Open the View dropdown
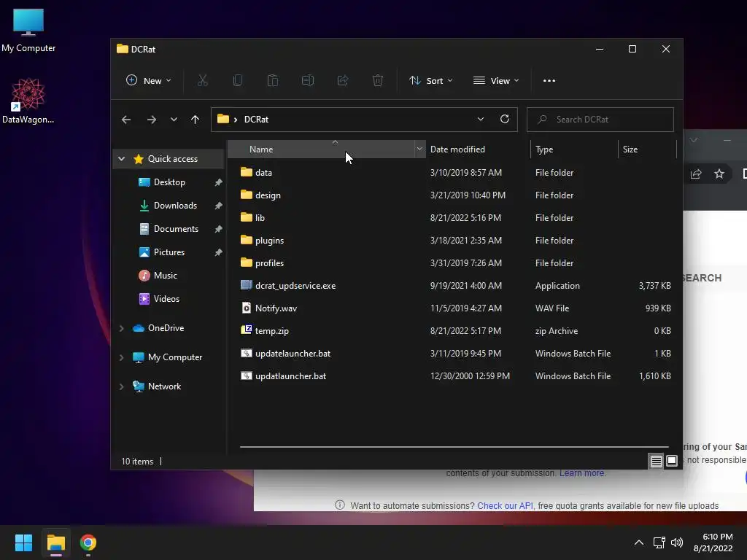747x560 pixels. coord(496,80)
